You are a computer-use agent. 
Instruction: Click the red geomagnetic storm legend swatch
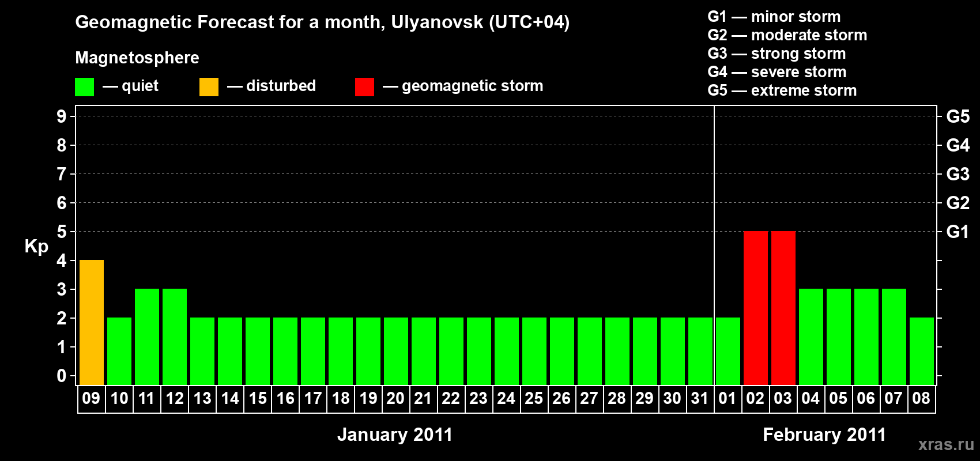click(x=364, y=87)
